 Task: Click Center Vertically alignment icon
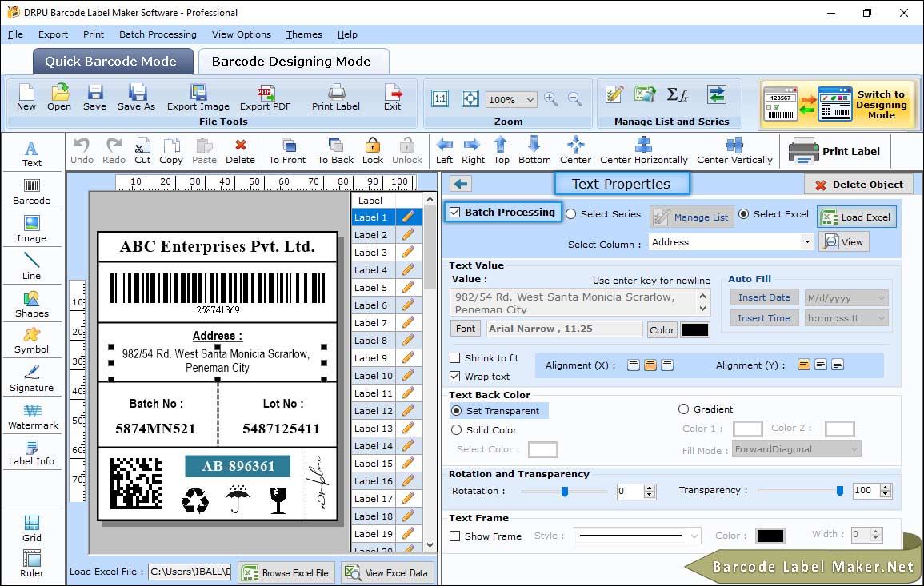click(734, 151)
